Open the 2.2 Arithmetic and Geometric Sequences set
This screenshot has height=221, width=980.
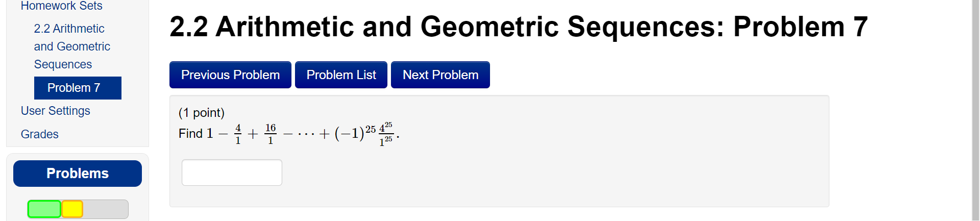[x=72, y=46]
